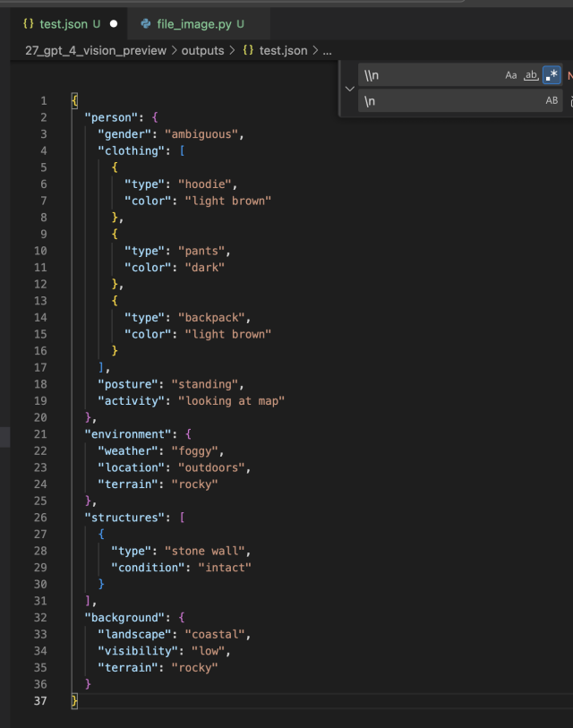This screenshot has width=573, height=728.
Task: Click the "foggy" value on line 22
Action: coord(195,450)
